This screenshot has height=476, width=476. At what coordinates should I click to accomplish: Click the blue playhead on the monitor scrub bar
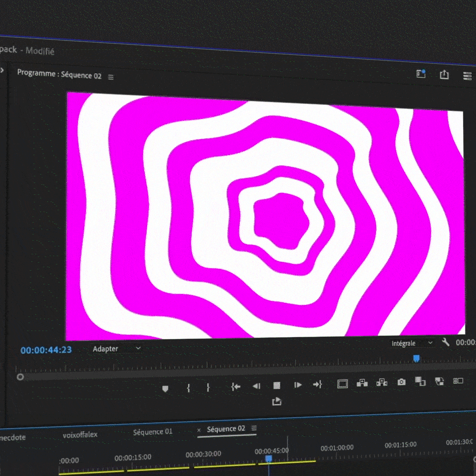[416, 359]
